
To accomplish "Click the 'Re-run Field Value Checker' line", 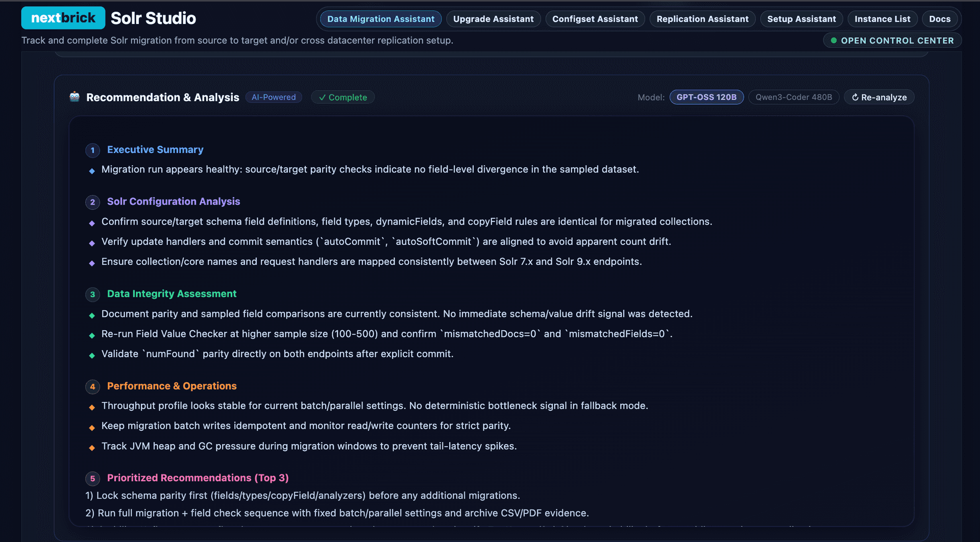I will click(x=387, y=334).
